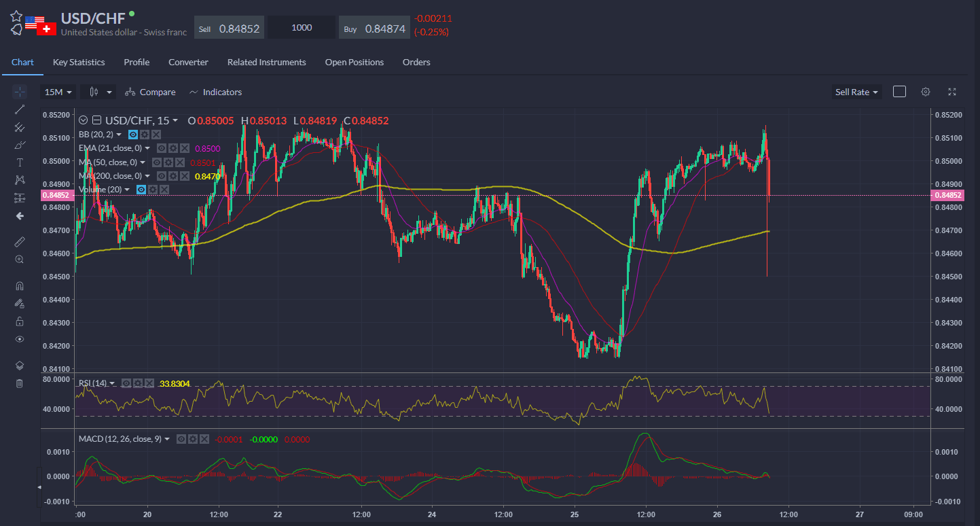The width and height of the screenshot is (980, 526).
Task: Select the trend line drawing tool
Action: point(20,109)
